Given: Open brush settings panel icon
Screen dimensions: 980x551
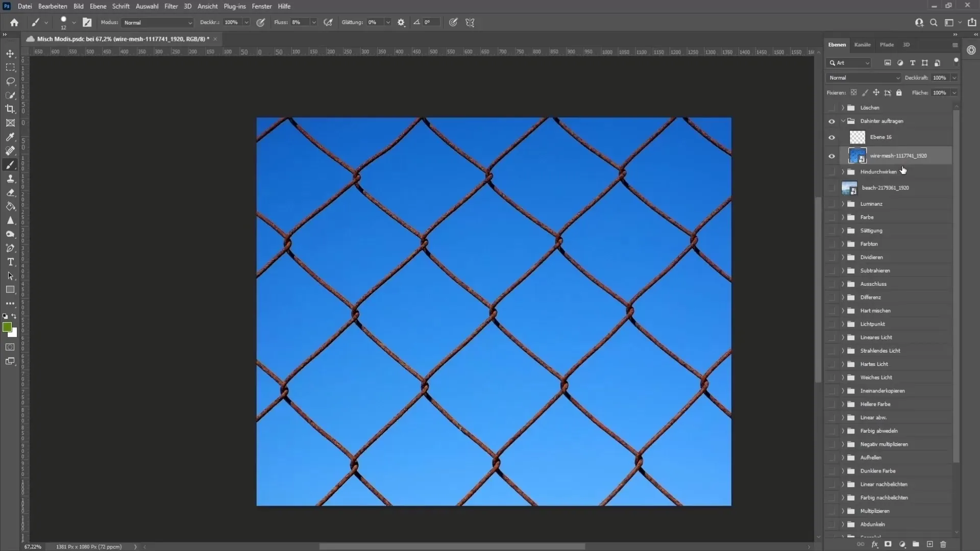Looking at the screenshot, I should point(87,22).
